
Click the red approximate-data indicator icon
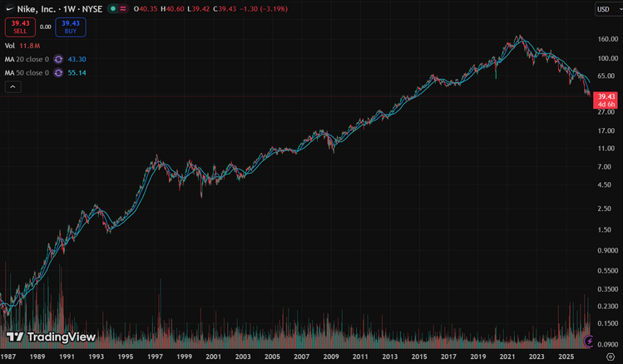click(x=123, y=9)
